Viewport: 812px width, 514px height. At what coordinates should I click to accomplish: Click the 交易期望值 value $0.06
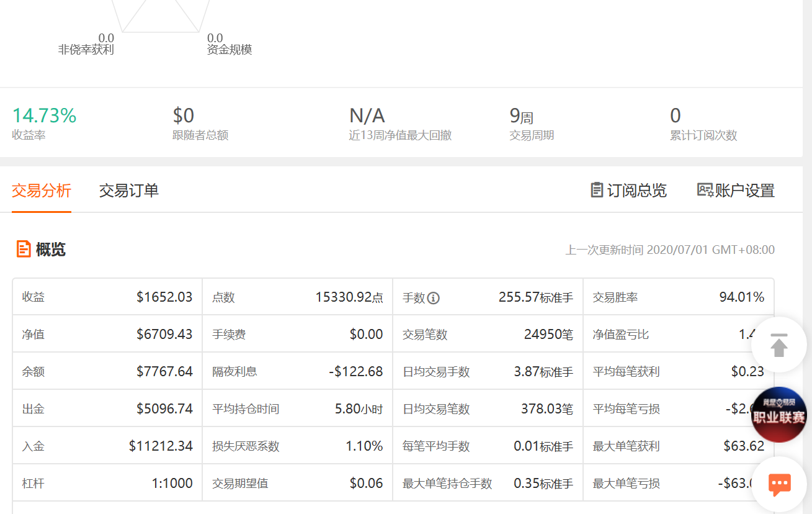point(366,484)
